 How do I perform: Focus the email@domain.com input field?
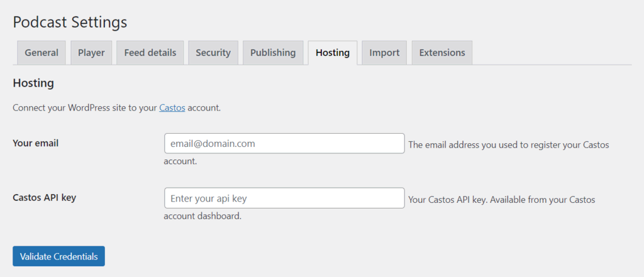[285, 144]
